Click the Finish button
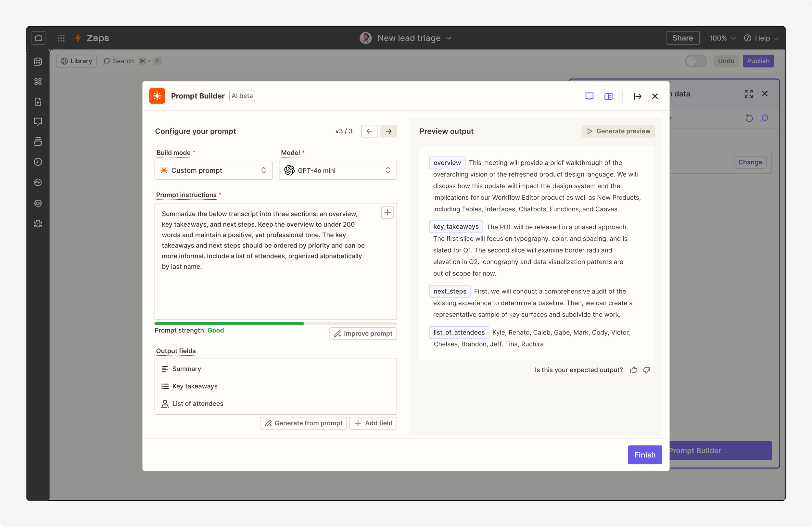The height and width of the screenshot is (527, 812). click(644, 455)
